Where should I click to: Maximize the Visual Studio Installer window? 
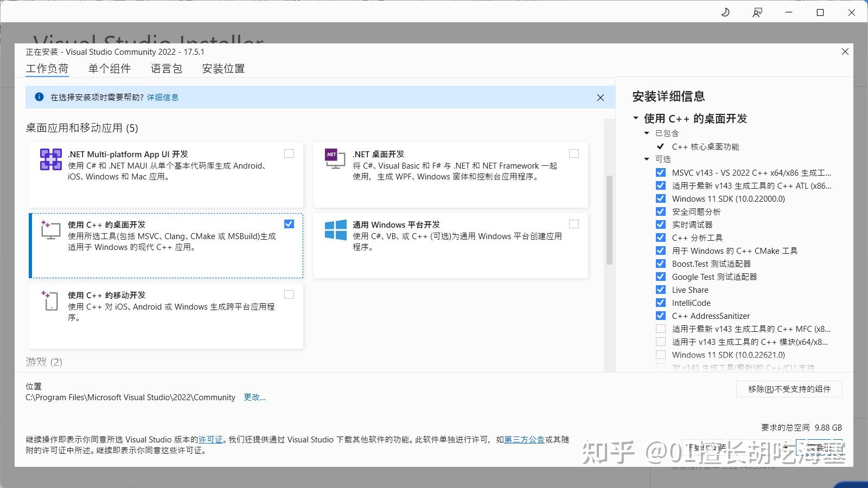(820, 12)
